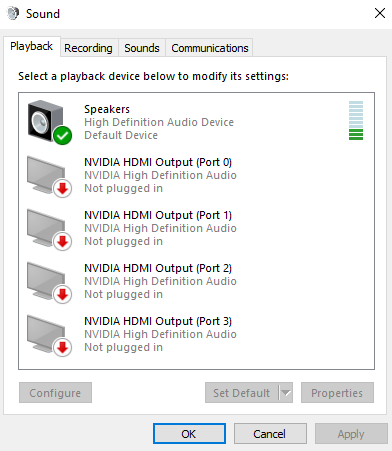Switch to the Communications tab

coord(210,48)
